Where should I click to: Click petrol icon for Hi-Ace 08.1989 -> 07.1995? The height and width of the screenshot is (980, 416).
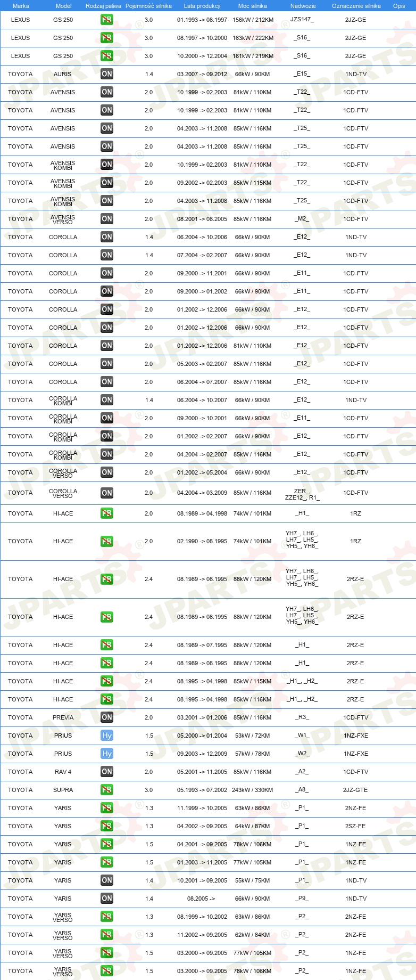107,645
